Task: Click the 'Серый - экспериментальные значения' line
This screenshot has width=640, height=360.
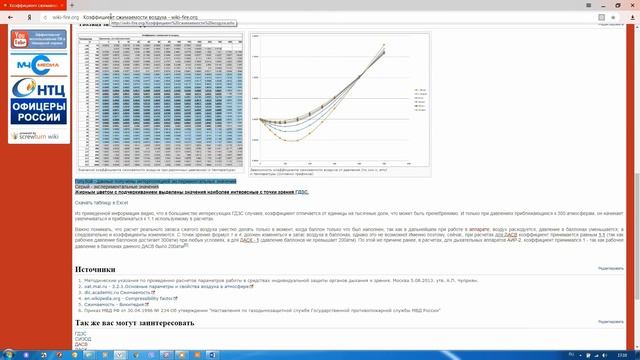Action: (117, 187)
